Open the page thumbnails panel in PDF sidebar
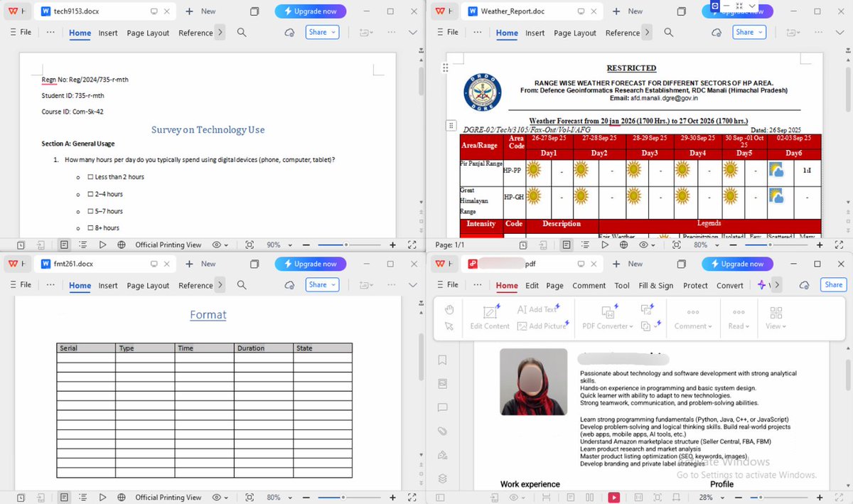 point(442,383)
